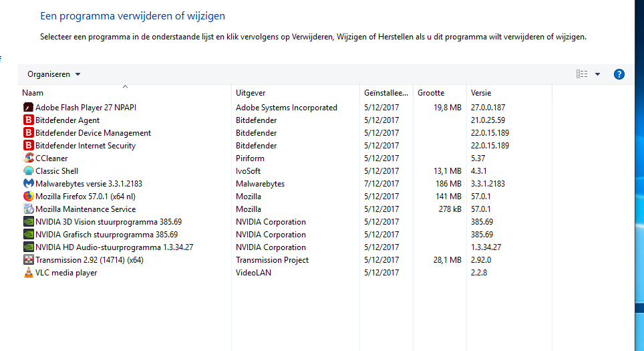The width and height of the screenshot is (644, 351).
Task: Click the Mozilla Firefox icon
Action: click(28, 197)
